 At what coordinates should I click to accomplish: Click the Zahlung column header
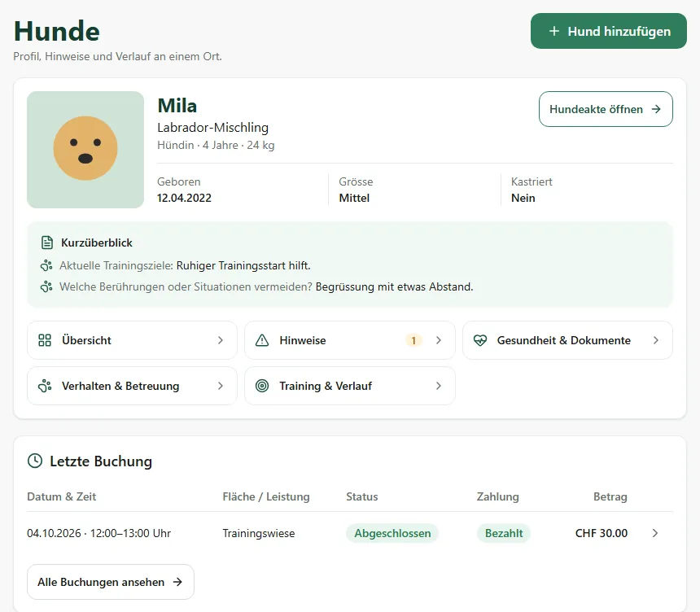[x=498, y=496]
